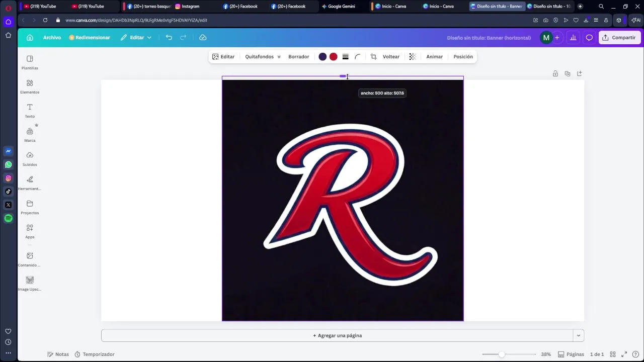This screenshot has width=644, height=362.
Task: Open Plantillas panel in sidebar
Action: pos(30,62)
